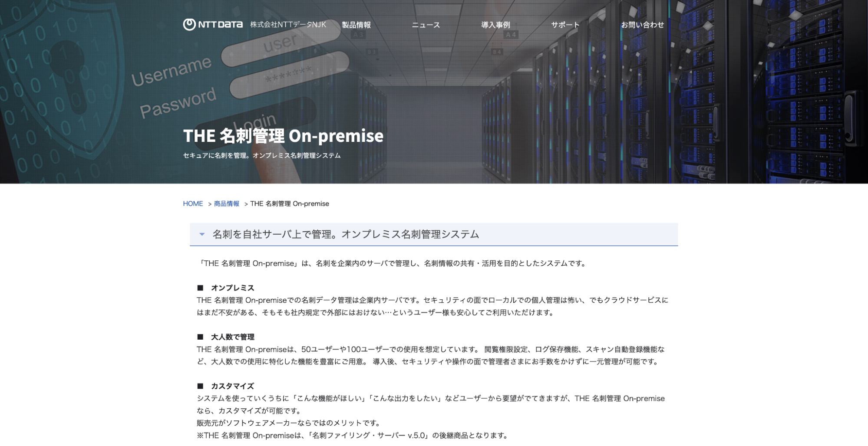The height and width of the screenshot is (446, 868).
Task: Click the large THE 名刺管理 On-premise banner title
Action: click(x=283, y=136)
